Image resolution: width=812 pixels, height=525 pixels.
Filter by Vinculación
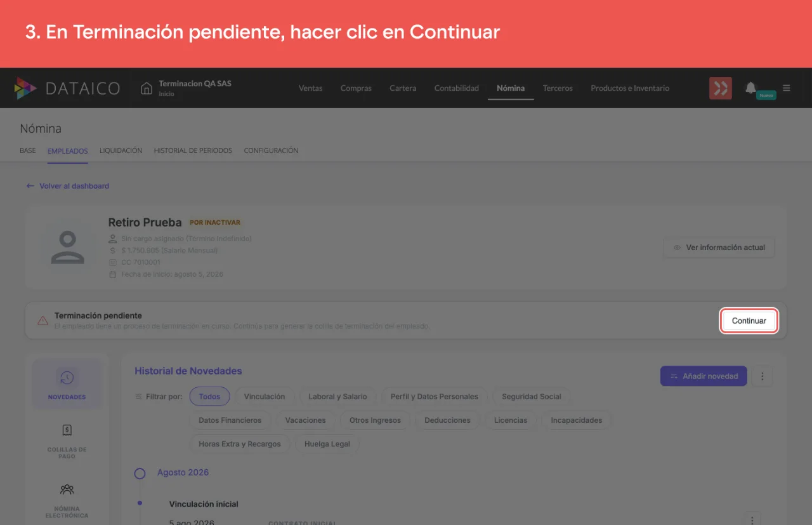point(265,396)
